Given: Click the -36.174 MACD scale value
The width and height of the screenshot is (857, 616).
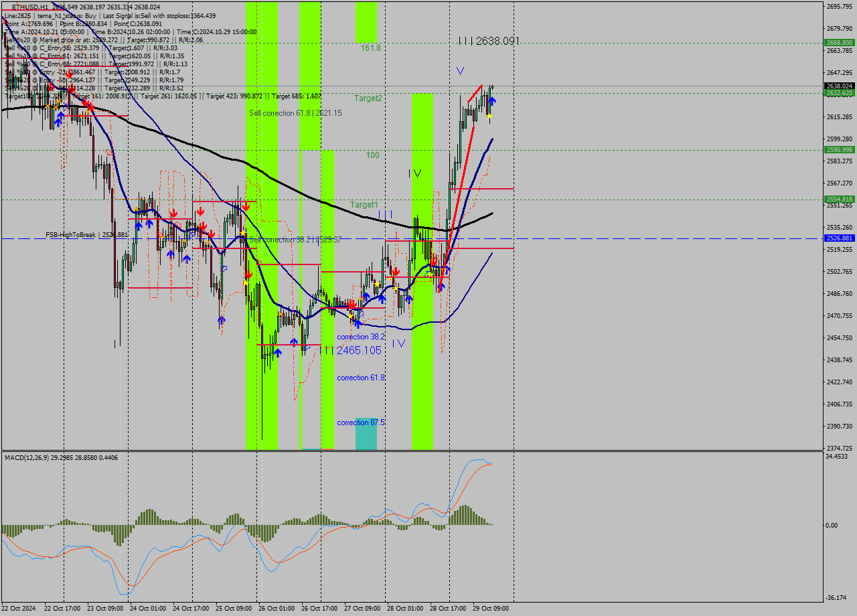Looking at the screenshot, I should (837, 598).
